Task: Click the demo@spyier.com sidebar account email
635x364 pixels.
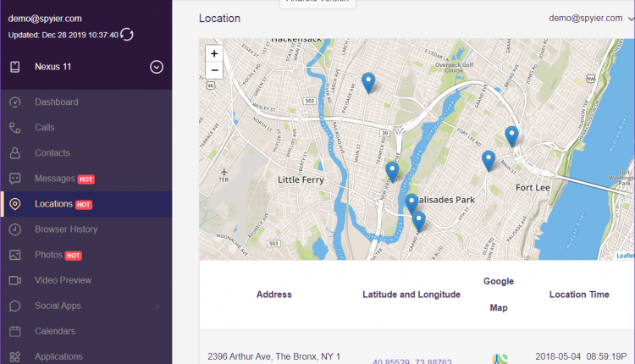Action: click(45, 19)
